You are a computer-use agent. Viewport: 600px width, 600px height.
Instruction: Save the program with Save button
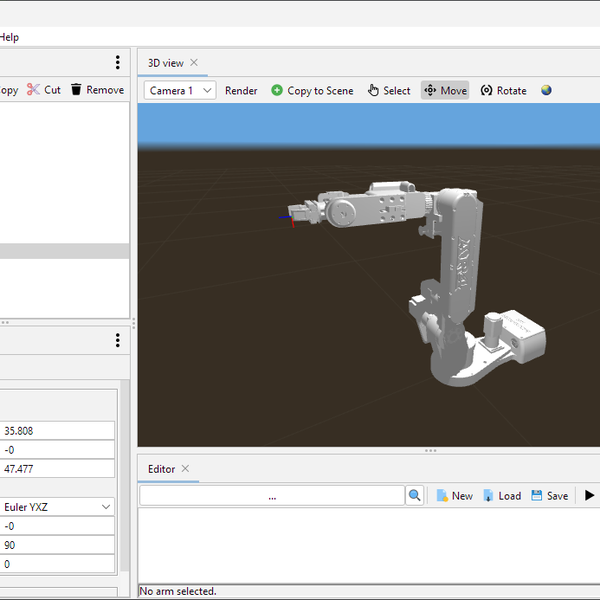[x=549, y=496]
